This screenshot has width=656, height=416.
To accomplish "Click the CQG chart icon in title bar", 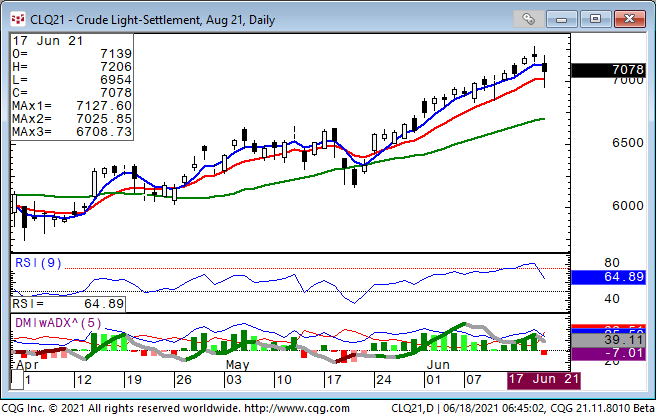I will coord(18,19).
